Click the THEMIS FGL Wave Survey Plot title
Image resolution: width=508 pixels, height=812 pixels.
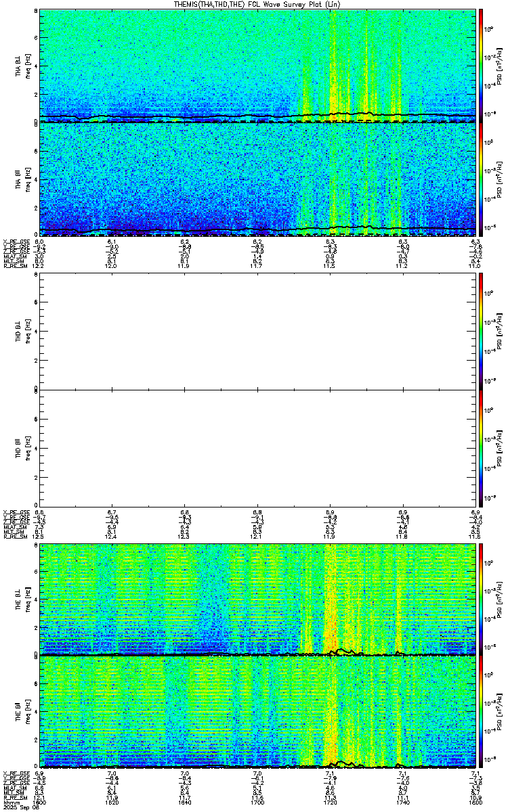tap(256, 4)
